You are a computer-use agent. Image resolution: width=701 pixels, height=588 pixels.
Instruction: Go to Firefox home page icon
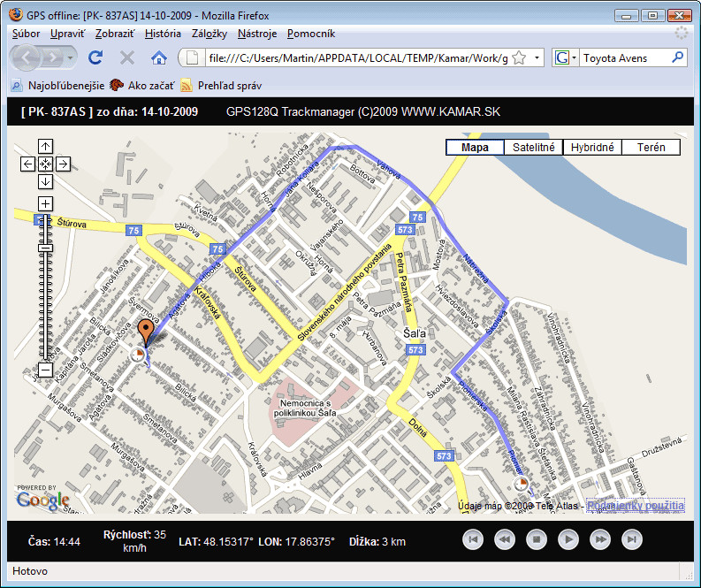pyautogui.click(x=159, y=57)
